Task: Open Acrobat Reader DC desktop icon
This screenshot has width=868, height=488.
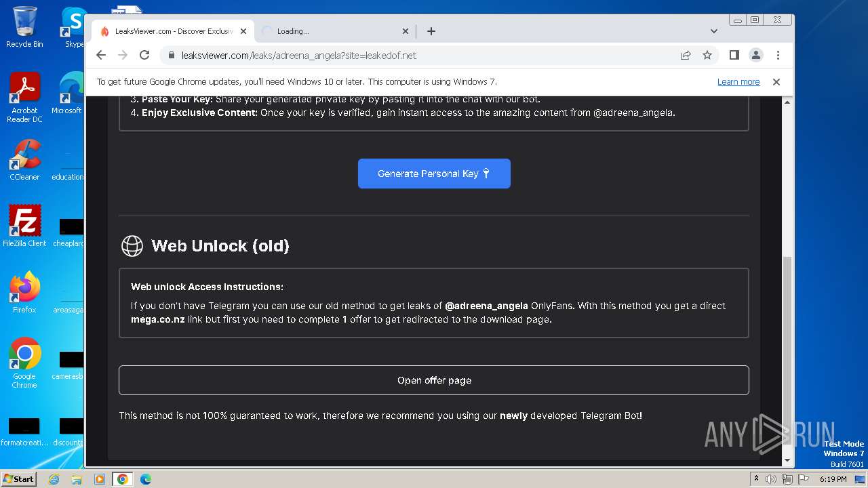Action: coord(24,98)
